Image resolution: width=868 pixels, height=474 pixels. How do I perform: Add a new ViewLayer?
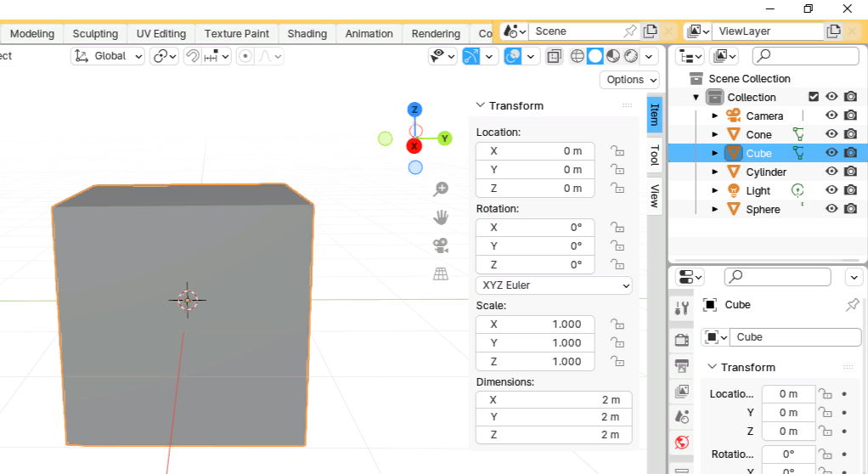click(833, 31)
